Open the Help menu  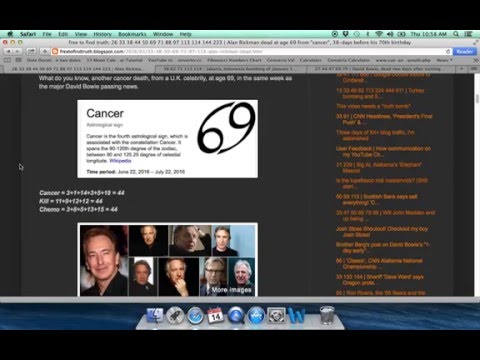point(186,34)
